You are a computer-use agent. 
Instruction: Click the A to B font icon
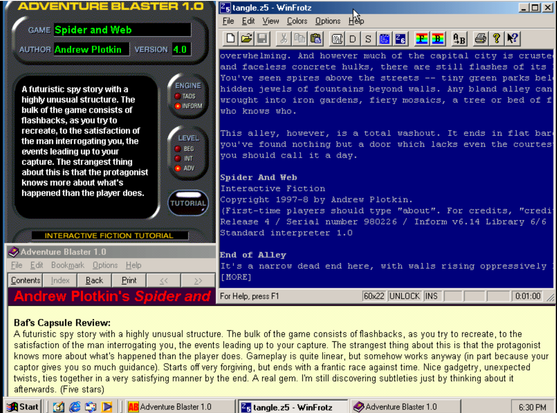459,38
